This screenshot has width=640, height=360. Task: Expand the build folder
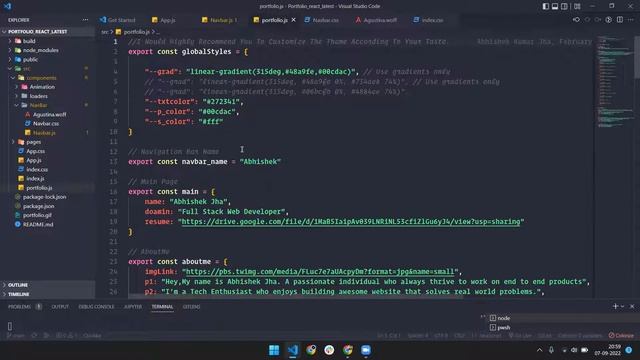(48, 41)
